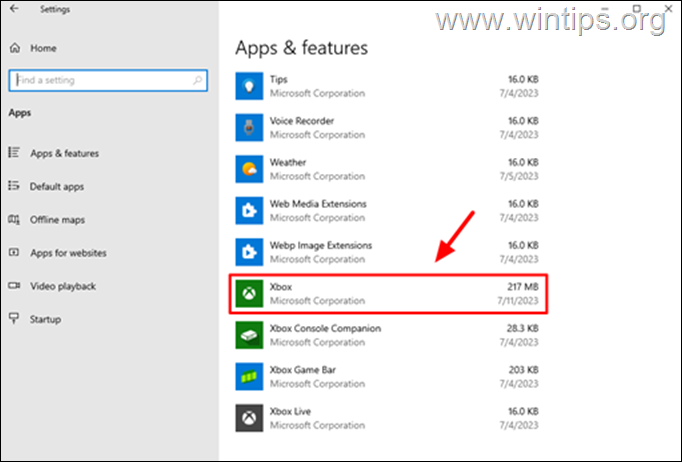Click the Default apps icon

14,186
